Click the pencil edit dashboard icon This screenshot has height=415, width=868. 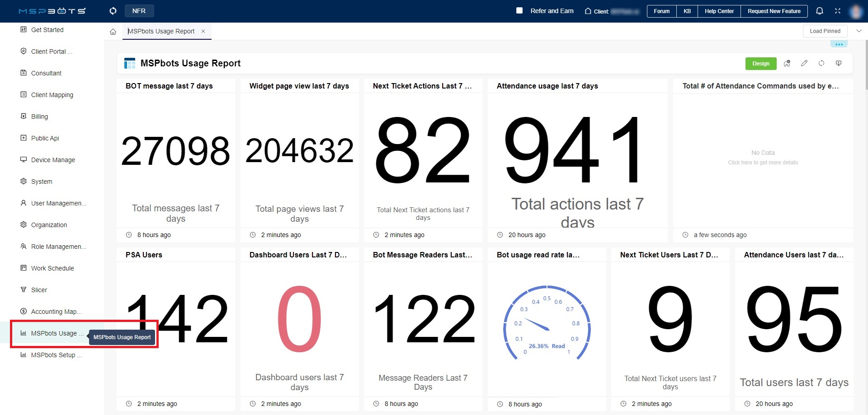click(x=804, y=63)
